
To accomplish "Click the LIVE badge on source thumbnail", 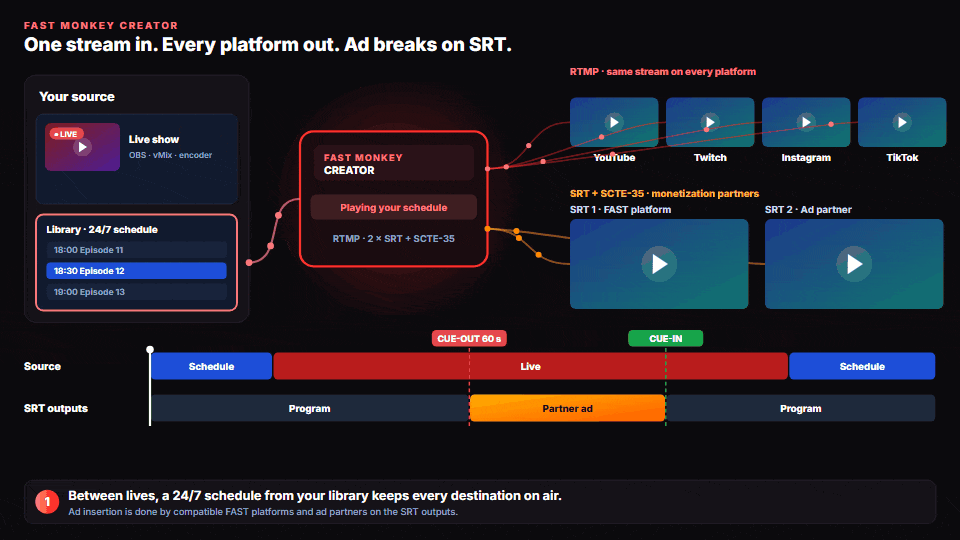I will pyautogui.click(x=66, y=134).
